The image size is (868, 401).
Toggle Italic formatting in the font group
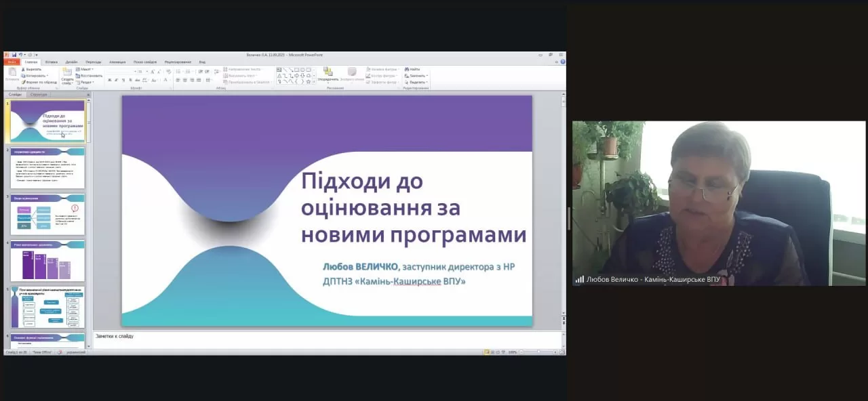[116, 80]
